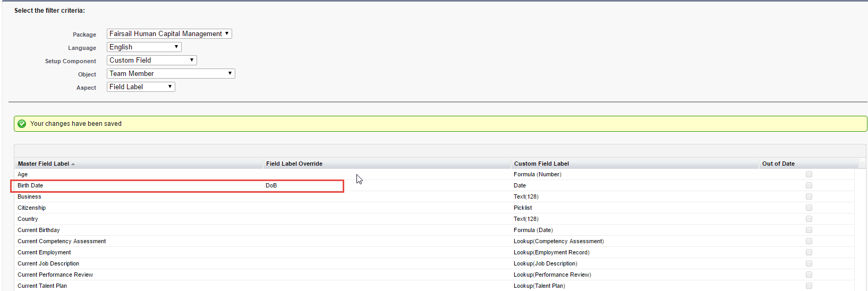Select the Business row override cell
Image resolution: width=868 pixels, height=291 pixels.
click(387, 196)
